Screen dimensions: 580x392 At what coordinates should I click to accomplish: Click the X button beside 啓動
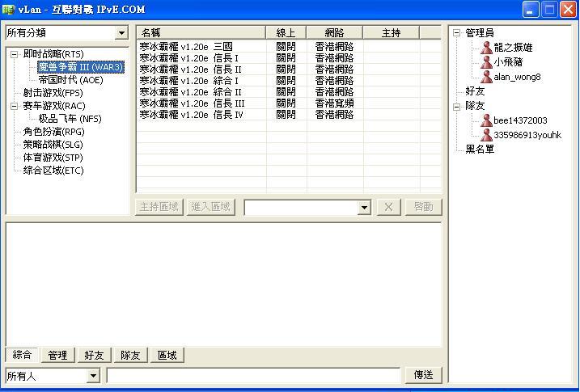tap(388, 207)
